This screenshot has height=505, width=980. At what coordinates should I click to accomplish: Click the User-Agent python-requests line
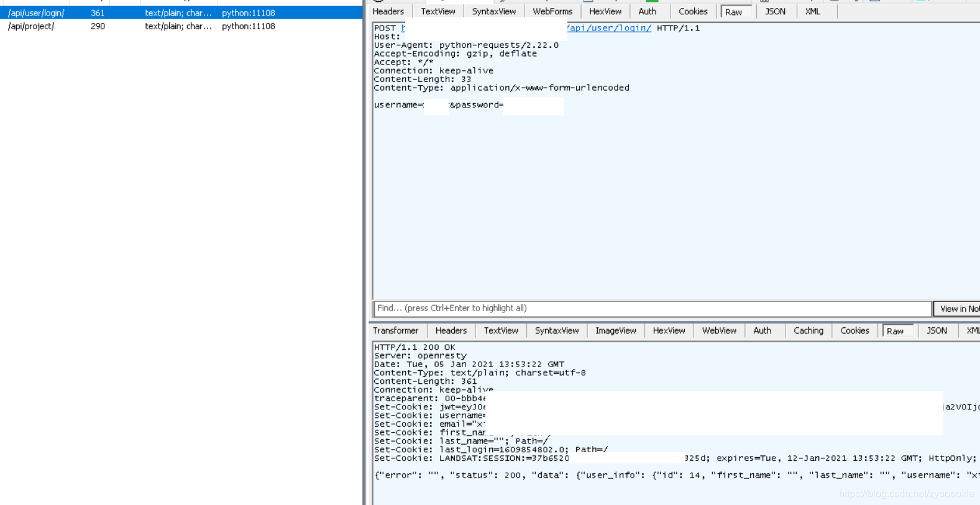click(466, 45)
